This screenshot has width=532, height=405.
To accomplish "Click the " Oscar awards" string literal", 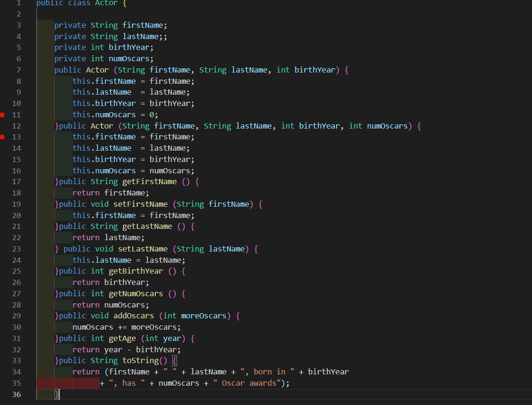I will 247,383.
